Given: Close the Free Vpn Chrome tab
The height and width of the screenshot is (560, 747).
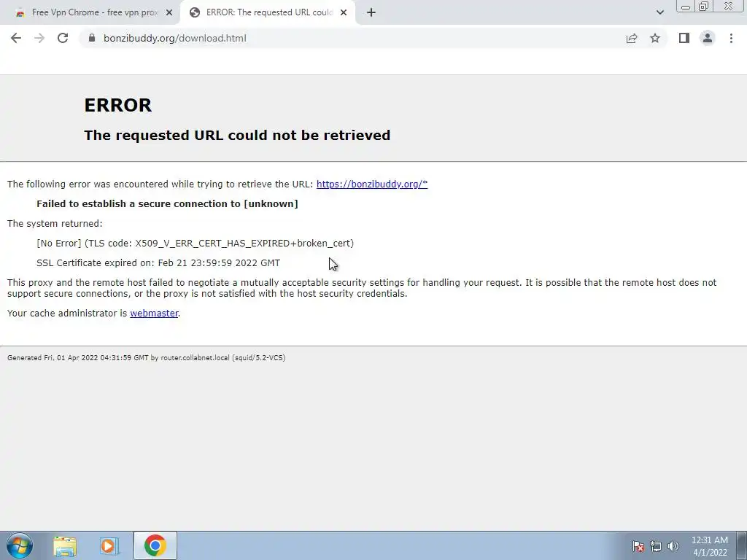Looking at the screenshot, I should (x=169, y=12).
